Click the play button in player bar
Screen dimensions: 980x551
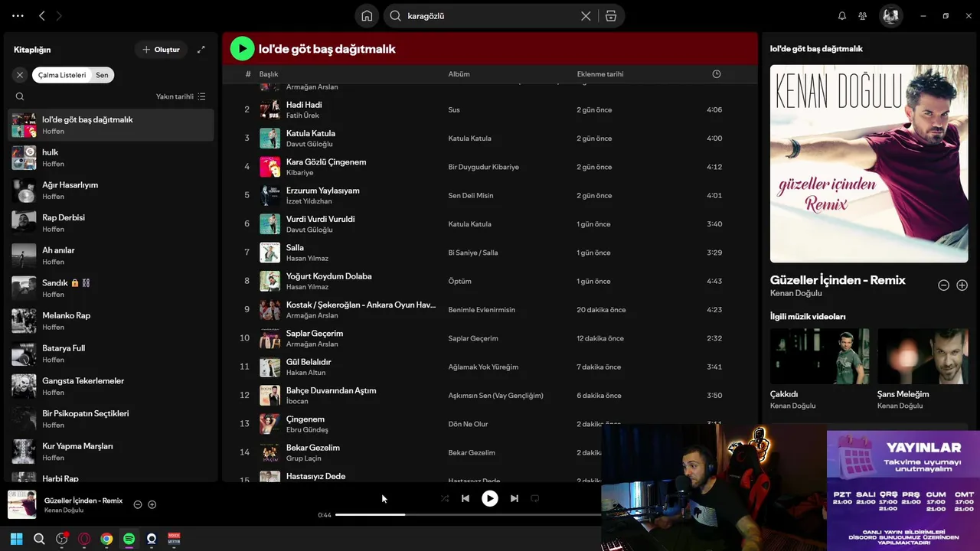click(490, 498)
